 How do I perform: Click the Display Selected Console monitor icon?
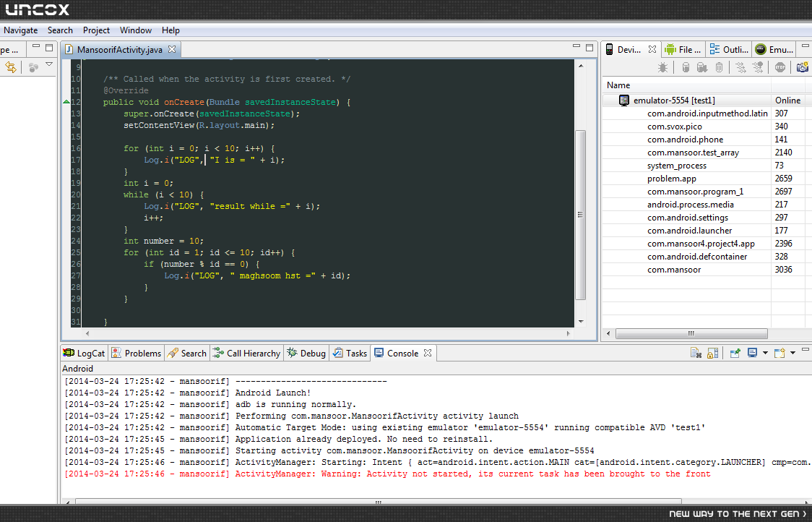(752, 353)
